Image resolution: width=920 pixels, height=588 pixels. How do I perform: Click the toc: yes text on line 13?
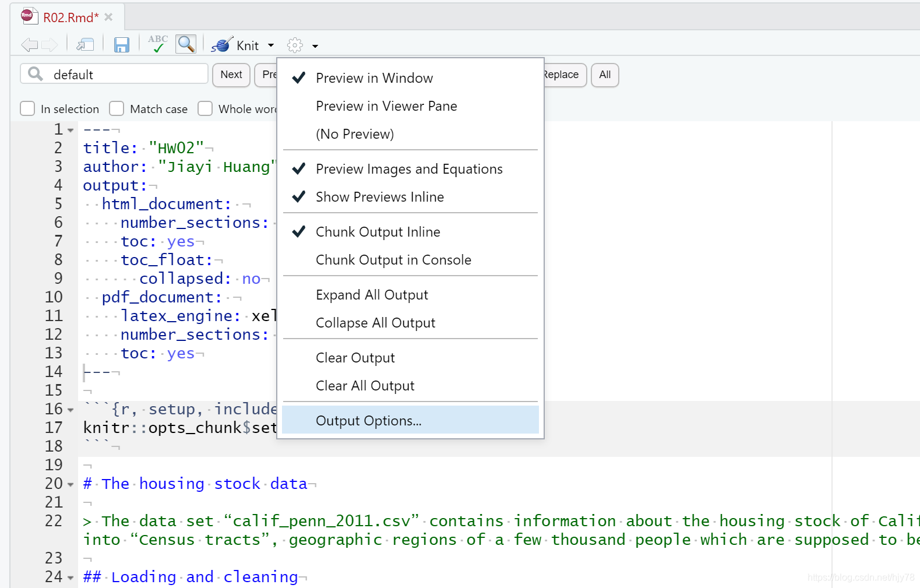coord(157,353)
